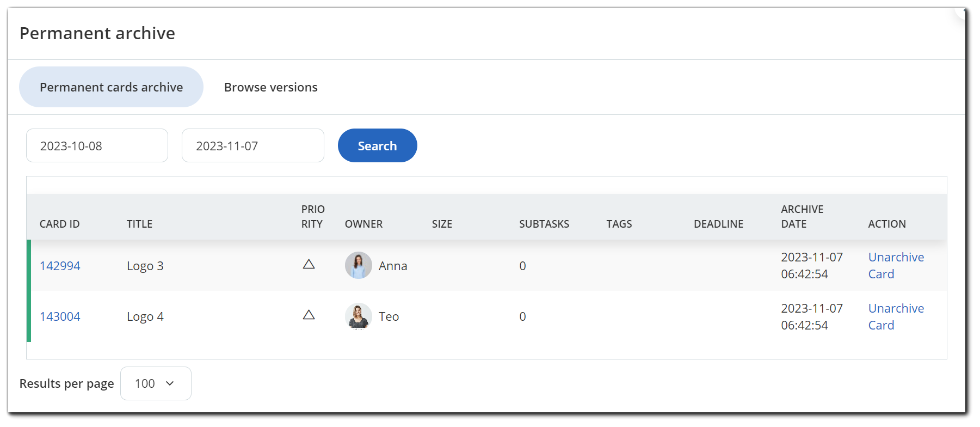Click the DEADLINE column header
Viewport: 980px width, 427px height.
pos(718,223)
